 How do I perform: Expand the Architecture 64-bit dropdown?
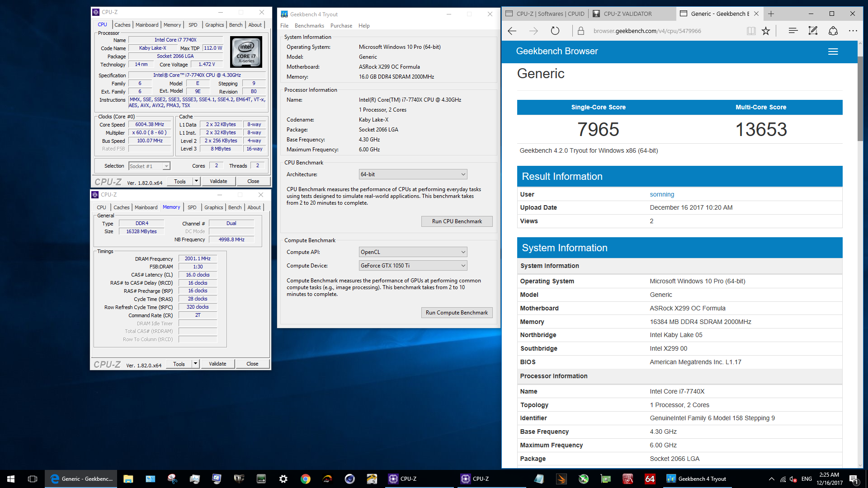click(413, 174)
